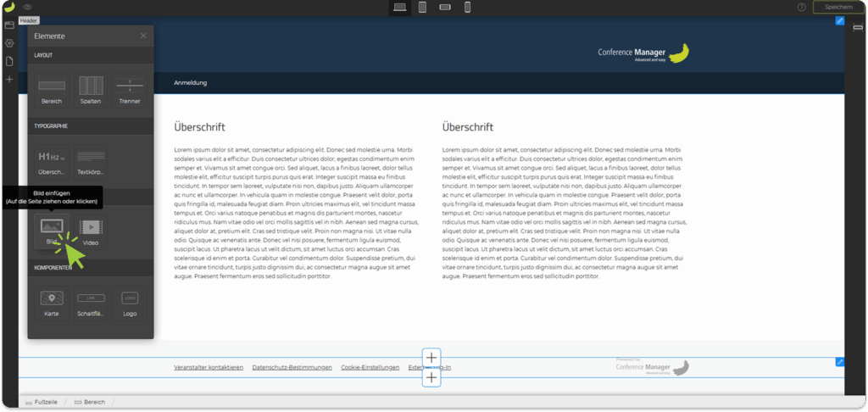
Task: Open page settings gear in left sidebar
Action: (9, 43)
